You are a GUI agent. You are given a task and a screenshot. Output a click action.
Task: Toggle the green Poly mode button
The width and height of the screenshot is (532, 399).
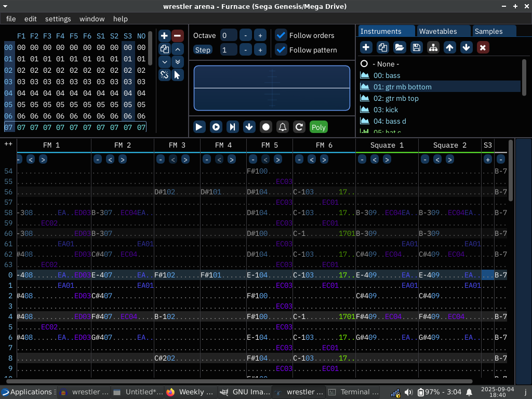[318, 127]
